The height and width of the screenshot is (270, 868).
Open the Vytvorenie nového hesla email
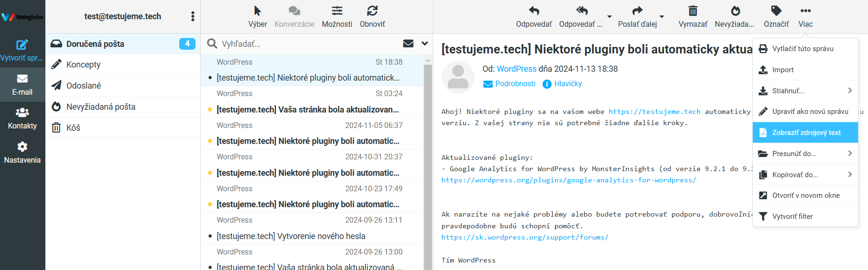[x=312, y=229]
